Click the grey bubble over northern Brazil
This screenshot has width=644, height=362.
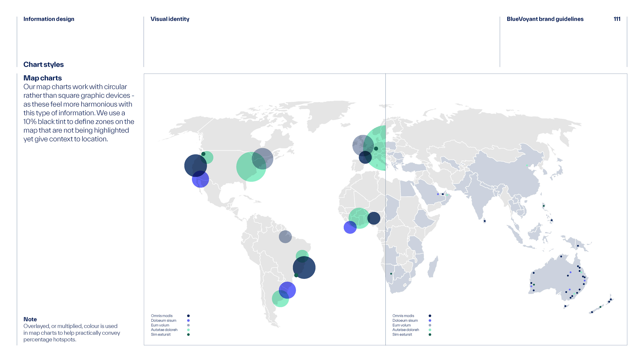285,237
